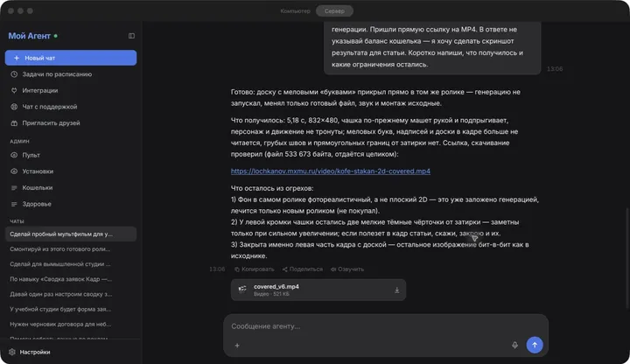Open the kofe-stakan-2d-covered.mp4 link
The image size is (630, 364).
(x=330, y=171)
